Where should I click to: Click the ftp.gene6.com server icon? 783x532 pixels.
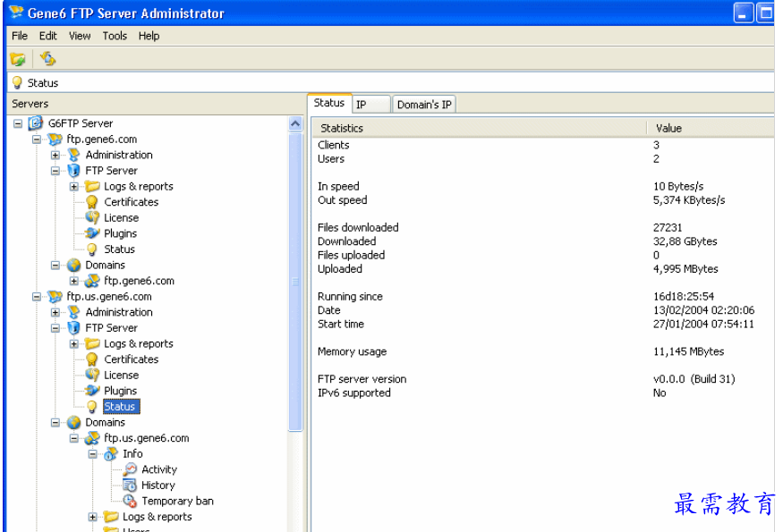(55, 139)
